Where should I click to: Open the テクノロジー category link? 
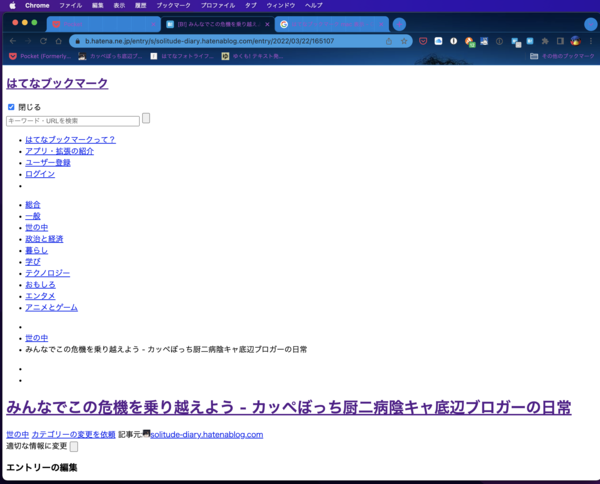[x=47, y=273]
